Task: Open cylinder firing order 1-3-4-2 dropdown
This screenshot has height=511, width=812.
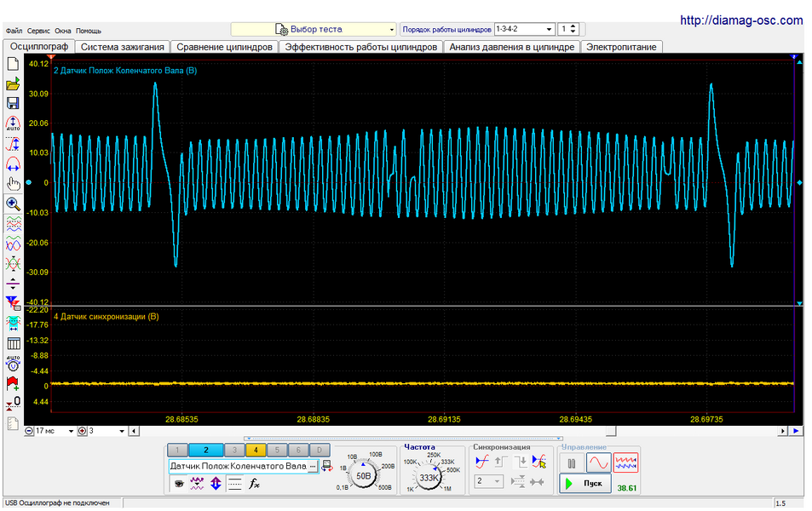Action: click(525, 30)
